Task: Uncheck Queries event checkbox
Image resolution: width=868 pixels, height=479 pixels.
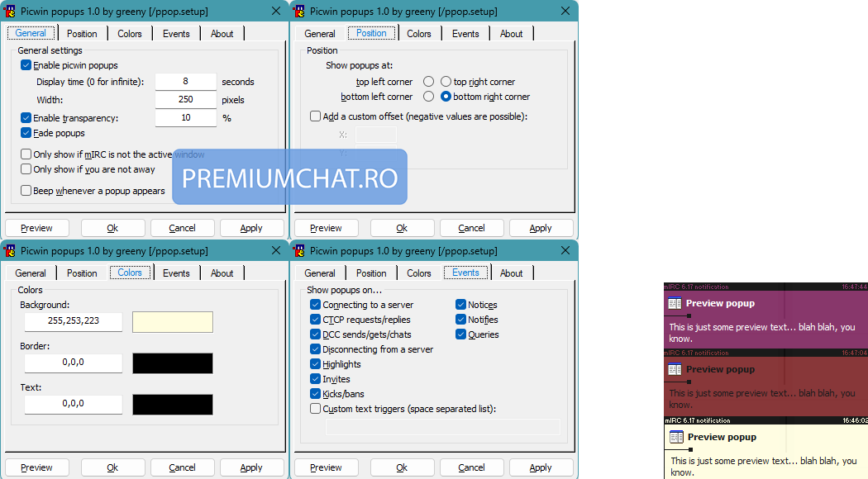Action: coord(460,334)
